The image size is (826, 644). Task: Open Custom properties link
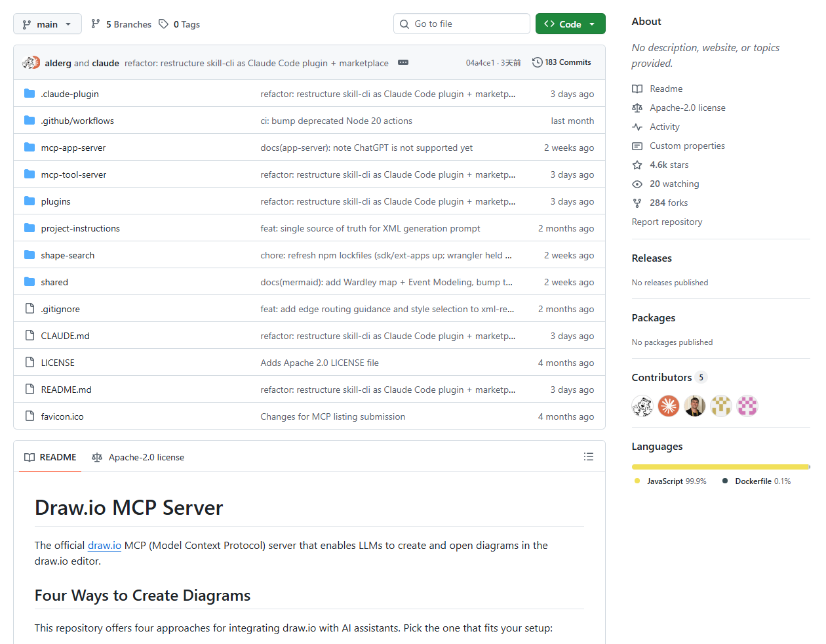(x=687, y=146)
